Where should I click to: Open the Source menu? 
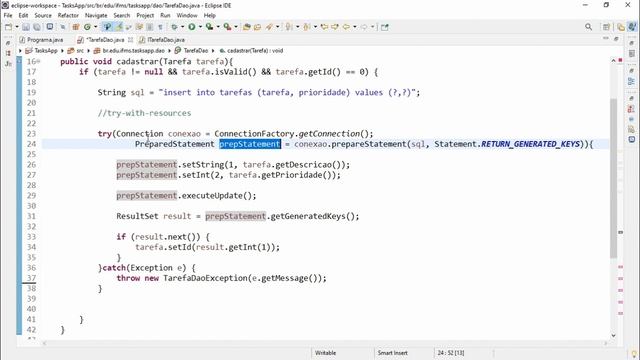[x=43, y=15]
